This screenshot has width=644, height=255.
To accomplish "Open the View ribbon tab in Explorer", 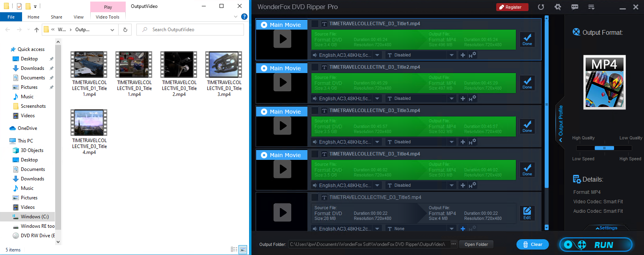I will (x=78, y=17).
